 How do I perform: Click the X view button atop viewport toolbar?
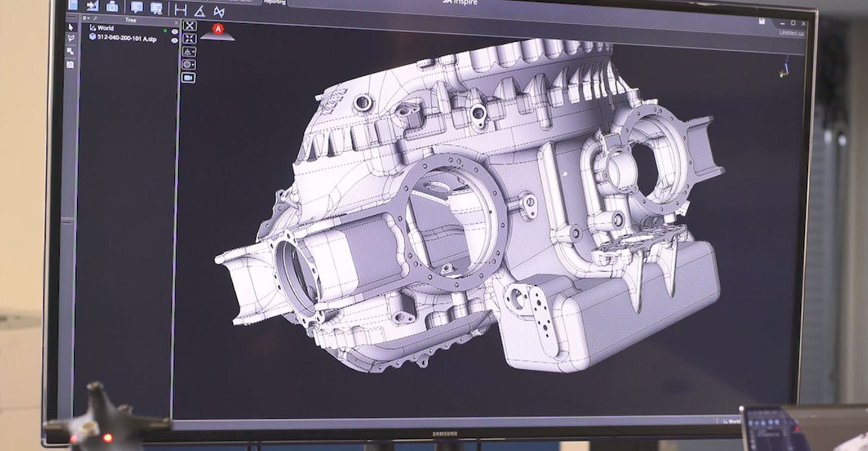click(190, 25)
